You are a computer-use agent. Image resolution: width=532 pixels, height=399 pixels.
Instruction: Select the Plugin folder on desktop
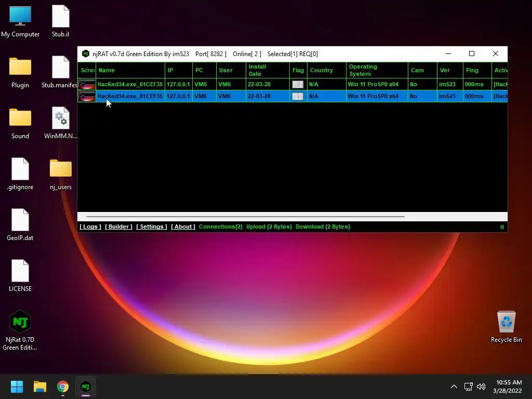pyautogui.click(x=20, y=72)
